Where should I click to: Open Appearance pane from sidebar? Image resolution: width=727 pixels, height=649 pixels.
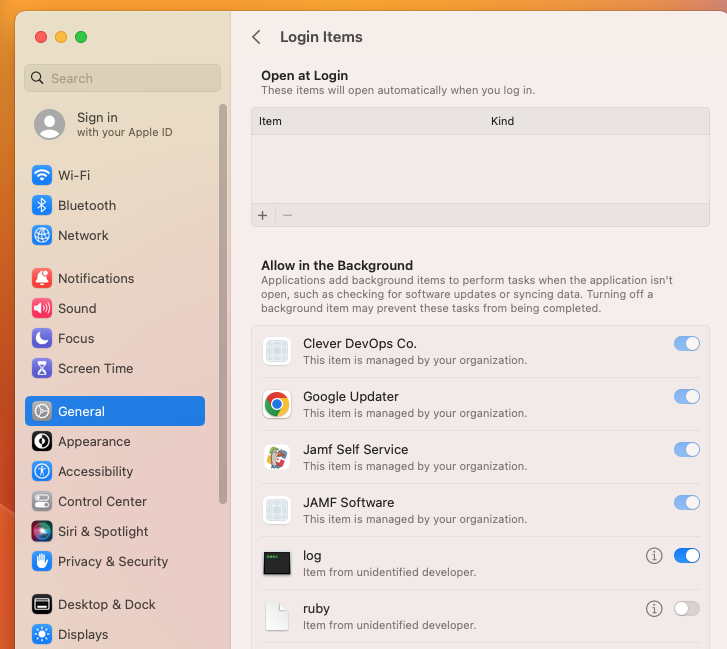pos(115,441)
